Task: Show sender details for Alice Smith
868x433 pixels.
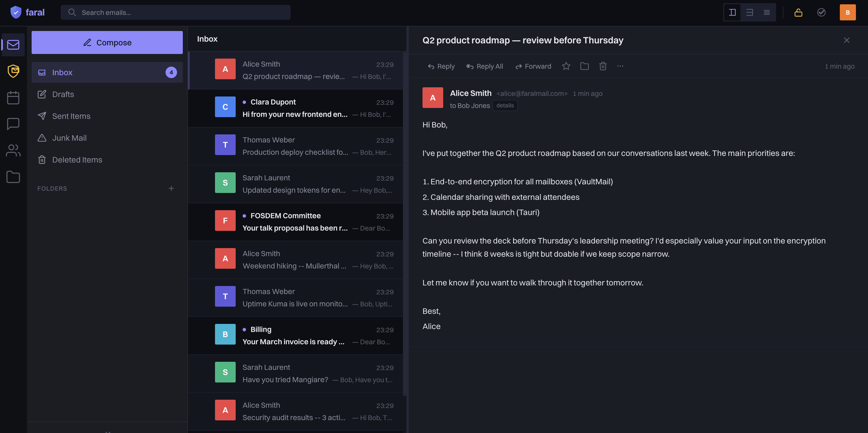Action: tap(505, 105)
